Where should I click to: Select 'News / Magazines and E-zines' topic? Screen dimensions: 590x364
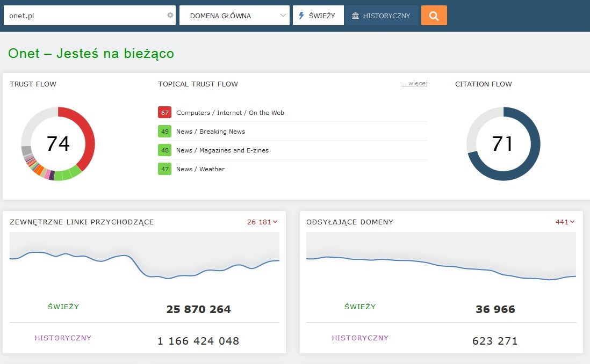[x=222, y=150]
